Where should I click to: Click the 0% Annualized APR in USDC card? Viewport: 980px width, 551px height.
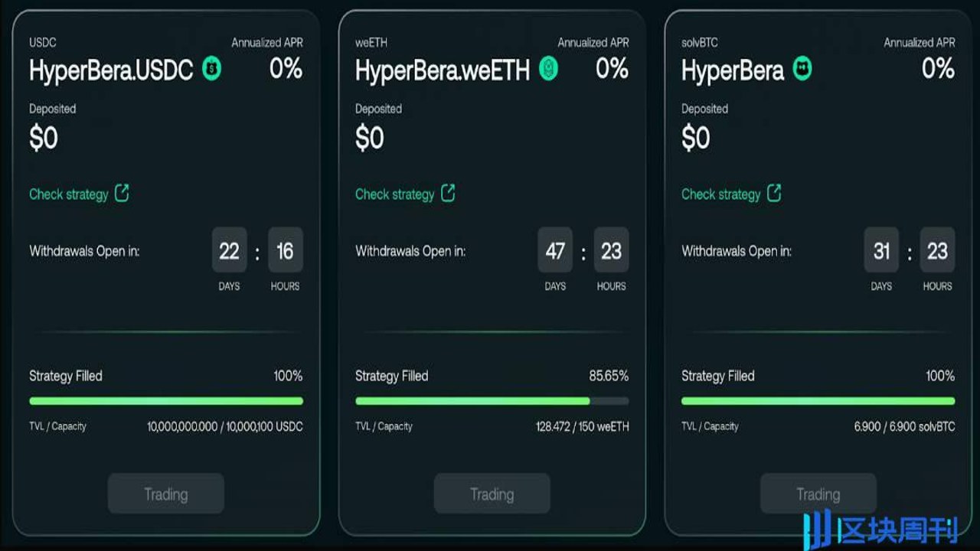point(286,69)
